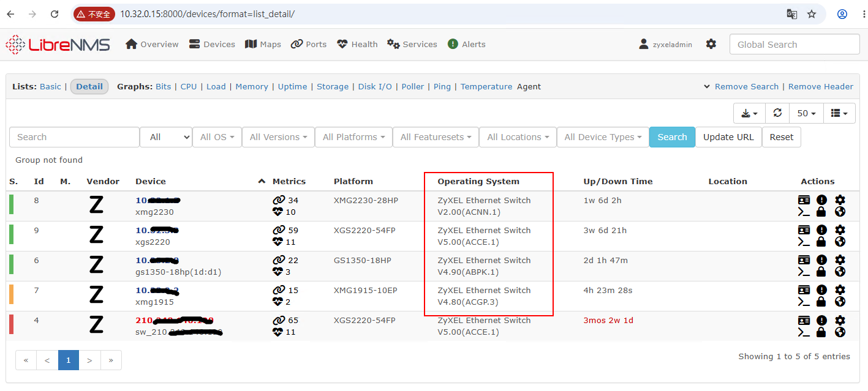Refresh the device list table
The width and height of the screenshot is (868, 391).
click(778, 113)
